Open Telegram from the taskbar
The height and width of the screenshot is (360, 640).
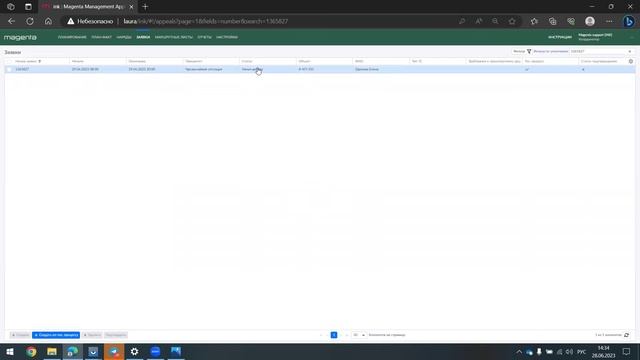[114, 351]
